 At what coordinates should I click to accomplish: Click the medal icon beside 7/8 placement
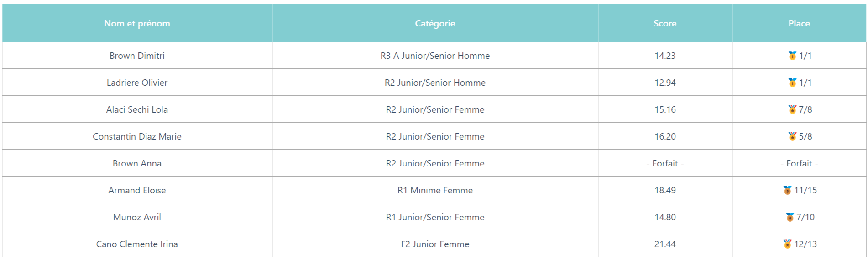[792, 109]
